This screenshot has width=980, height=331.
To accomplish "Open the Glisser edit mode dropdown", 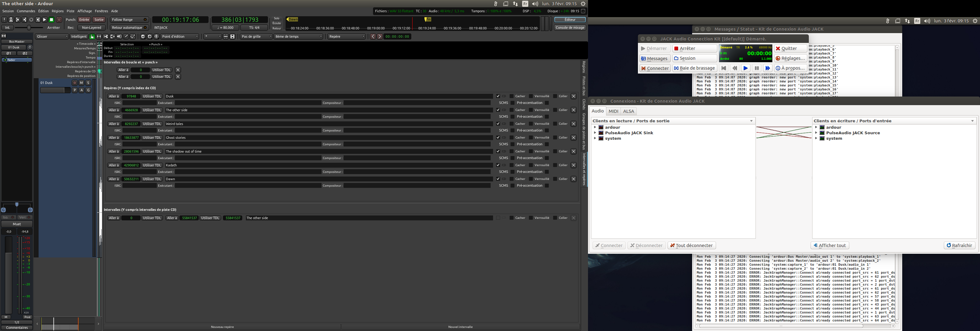I will [x=52, y=36].
